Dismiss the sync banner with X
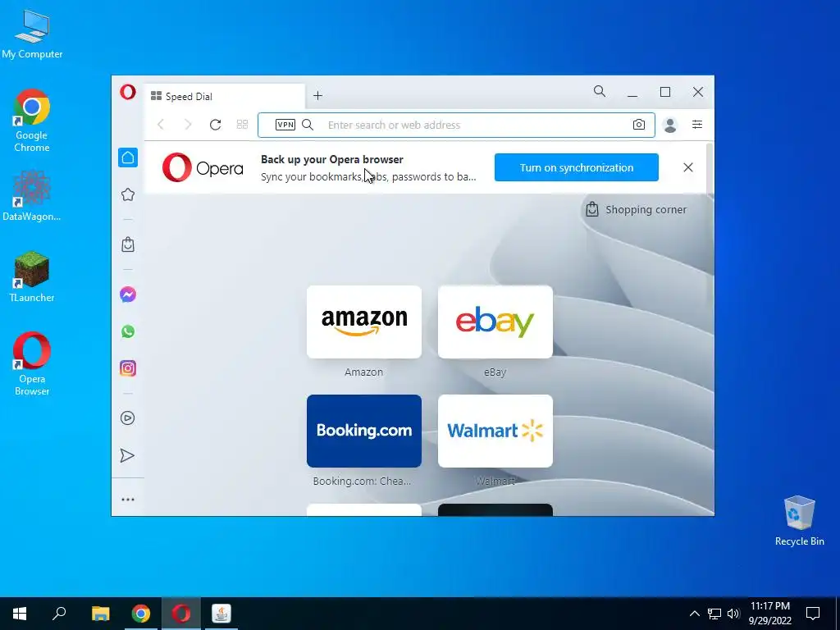This screenshot has height=630, width=840. coord(688,167)
